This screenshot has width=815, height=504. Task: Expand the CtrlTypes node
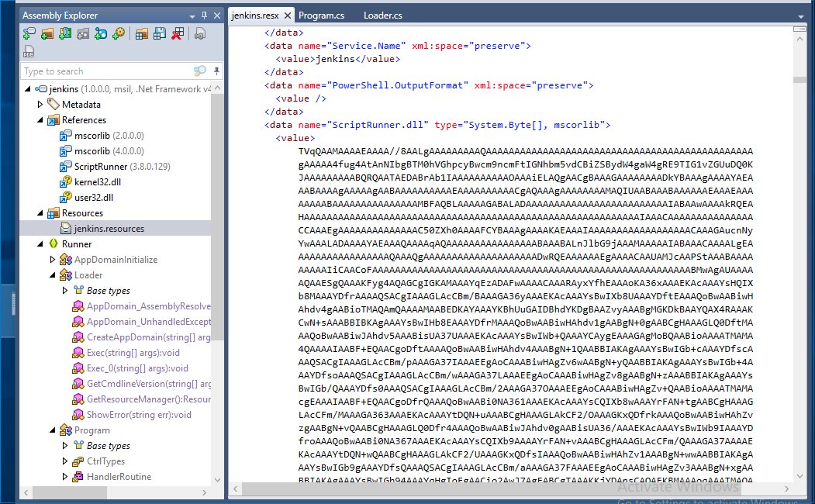(65, 461)
